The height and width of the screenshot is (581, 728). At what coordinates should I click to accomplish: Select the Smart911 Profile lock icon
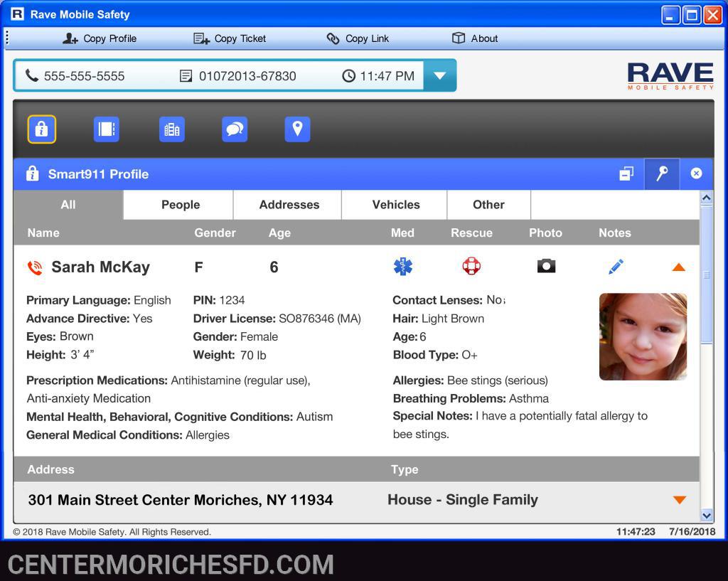coord(42,129)
